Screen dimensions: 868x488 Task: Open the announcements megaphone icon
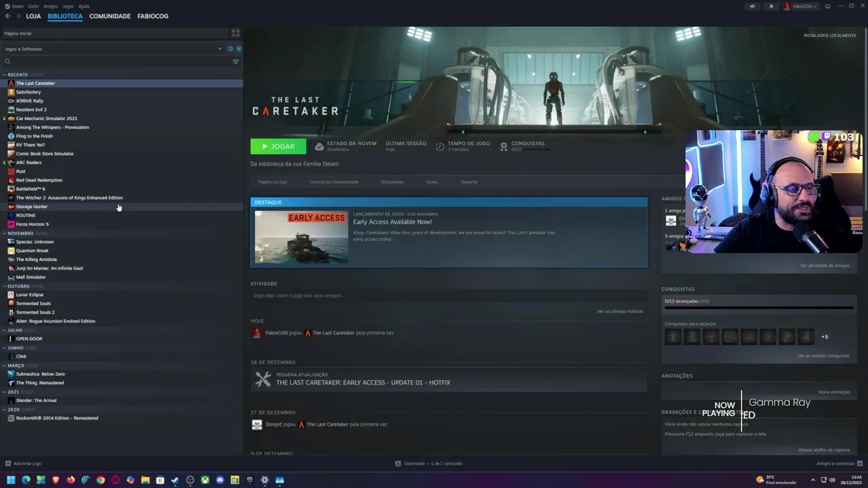pos(752,6)
